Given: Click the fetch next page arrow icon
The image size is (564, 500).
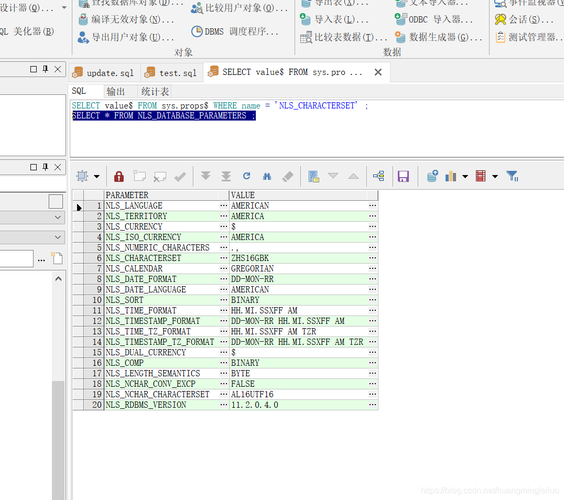Looking at the screenshot, I should [x=205, y=176].
